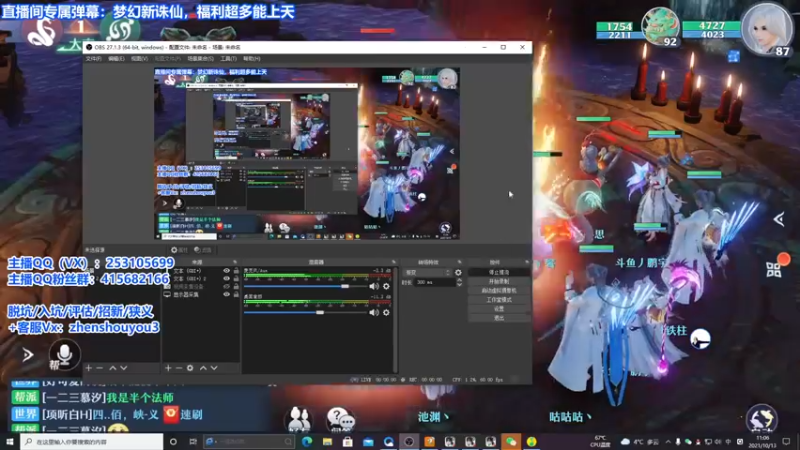800x450 pixels.
Task: Remove selected source with minus icon in Sources panel
Action: 179,367
